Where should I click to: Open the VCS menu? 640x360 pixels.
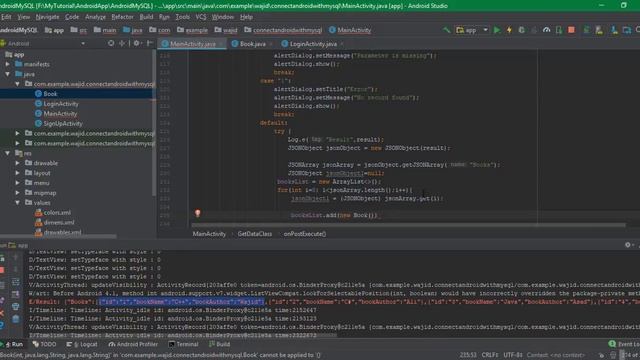(x=201, y=17)
